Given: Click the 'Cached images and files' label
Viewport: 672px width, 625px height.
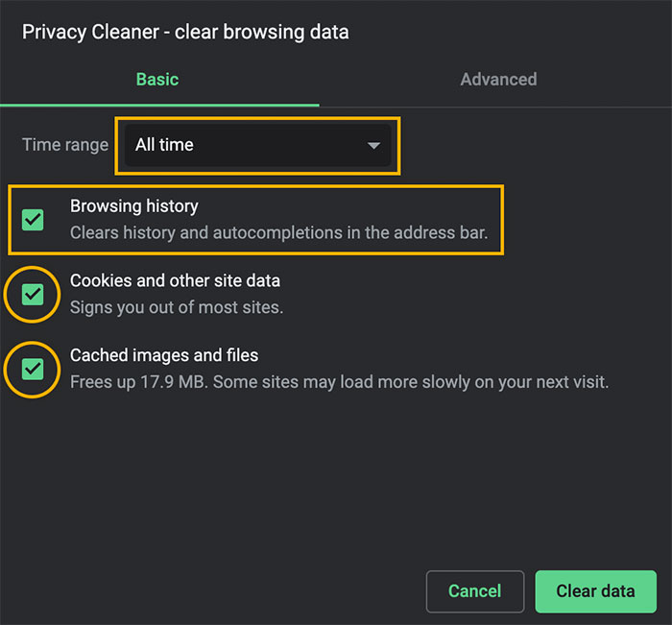Looking at the screenshot, I should (x=164, y=355).
